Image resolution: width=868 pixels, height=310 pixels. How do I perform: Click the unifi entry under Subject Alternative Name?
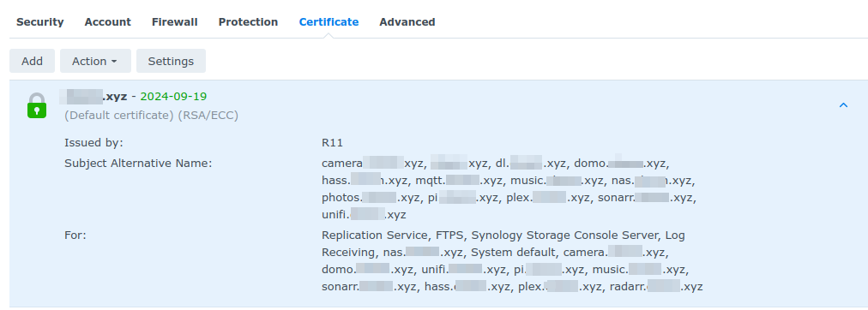(364, 215)
